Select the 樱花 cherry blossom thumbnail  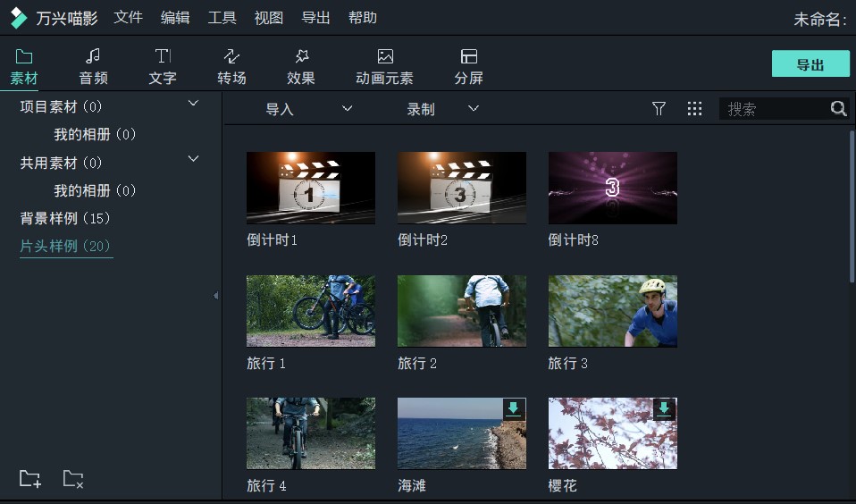tap(613, 433)
